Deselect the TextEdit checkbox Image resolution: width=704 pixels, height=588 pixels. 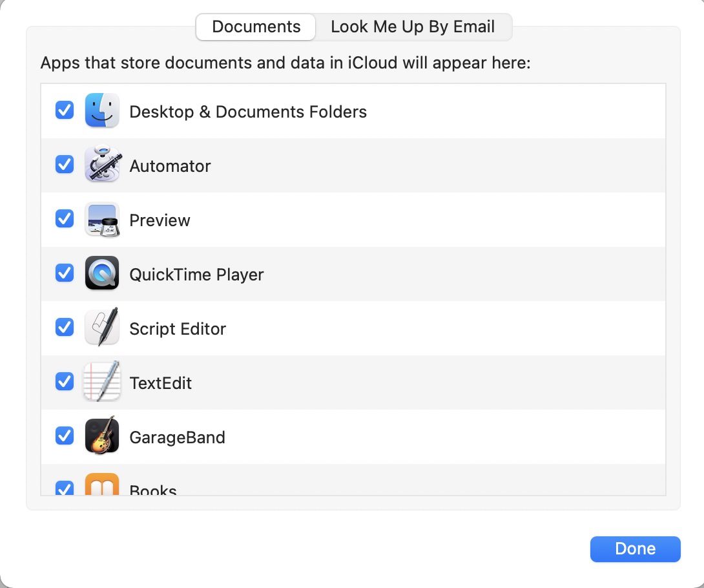(x=65, y=382)
